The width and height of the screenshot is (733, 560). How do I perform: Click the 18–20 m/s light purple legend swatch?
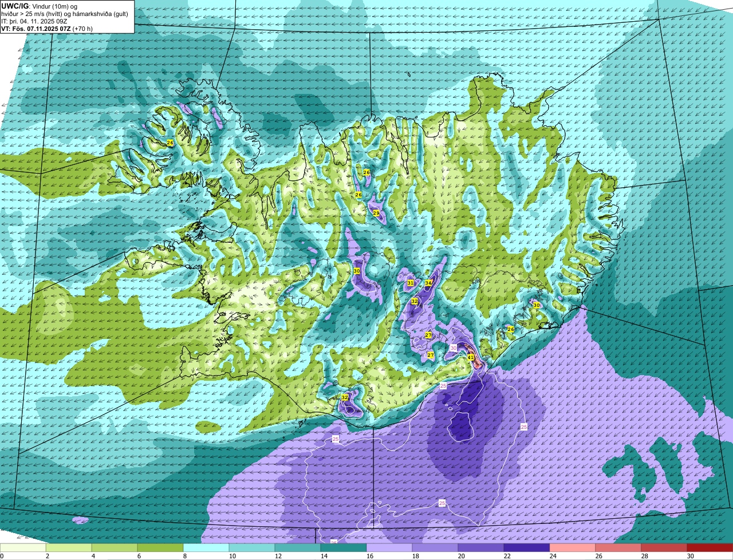coord(435,548)
